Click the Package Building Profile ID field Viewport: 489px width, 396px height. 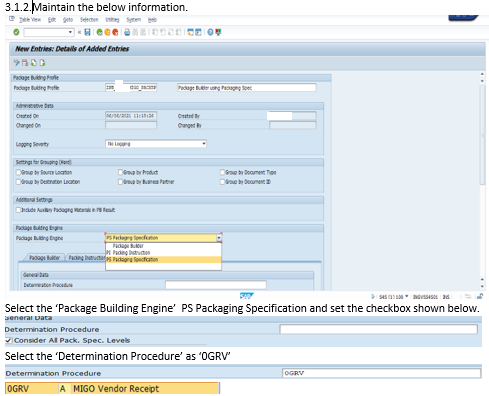131,88
